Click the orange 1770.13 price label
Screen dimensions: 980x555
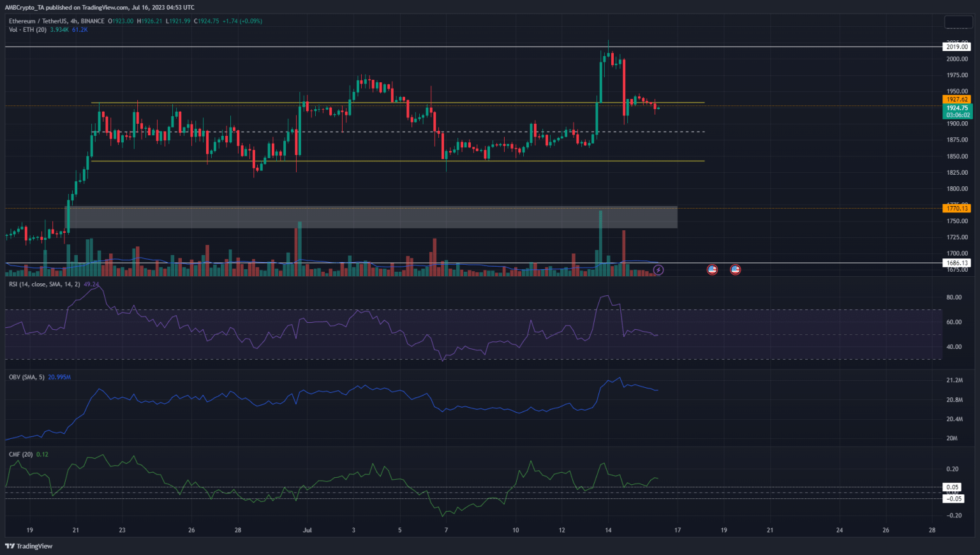[956, 208]
